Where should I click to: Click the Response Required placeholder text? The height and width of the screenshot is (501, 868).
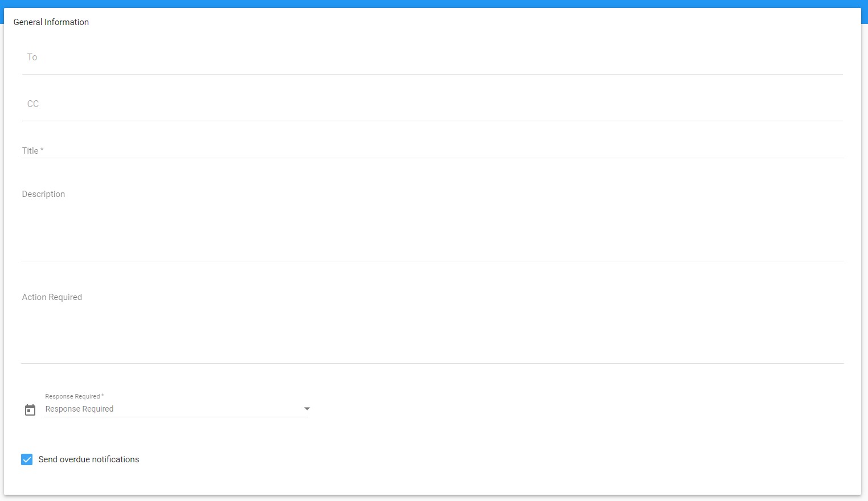(79, 409)
